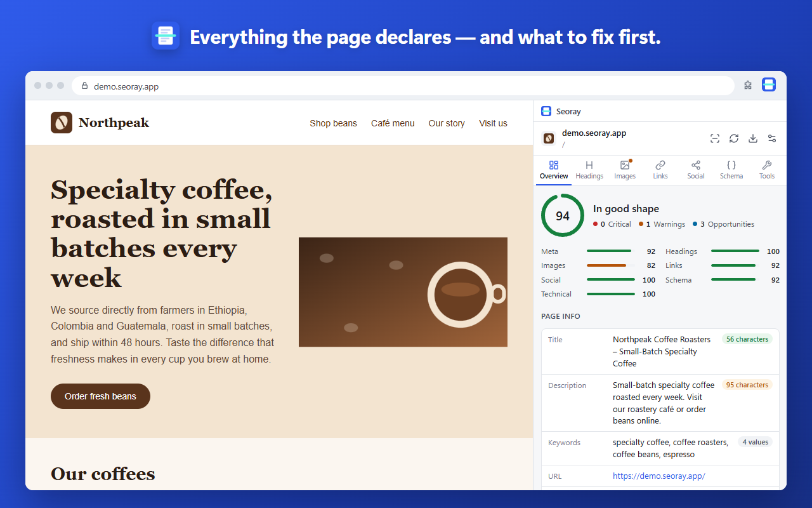Click the 0 Critical indicator
This screenshot has height=508, width=812.
pyautogui.click(x=612, y=224)
